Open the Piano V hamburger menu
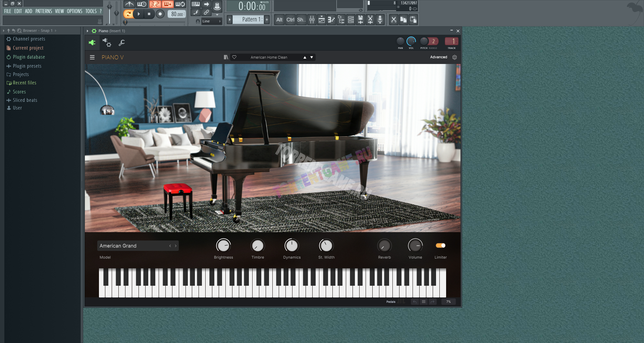The width and height of the screenshot is (644, 343). [x=92, y=57]
